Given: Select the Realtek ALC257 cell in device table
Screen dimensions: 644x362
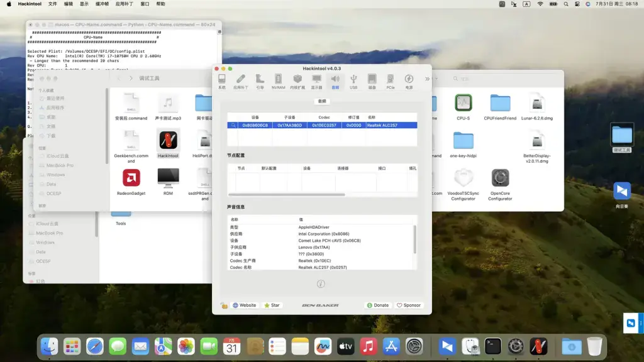Looking at the screenshot, I should click(391, 125).
